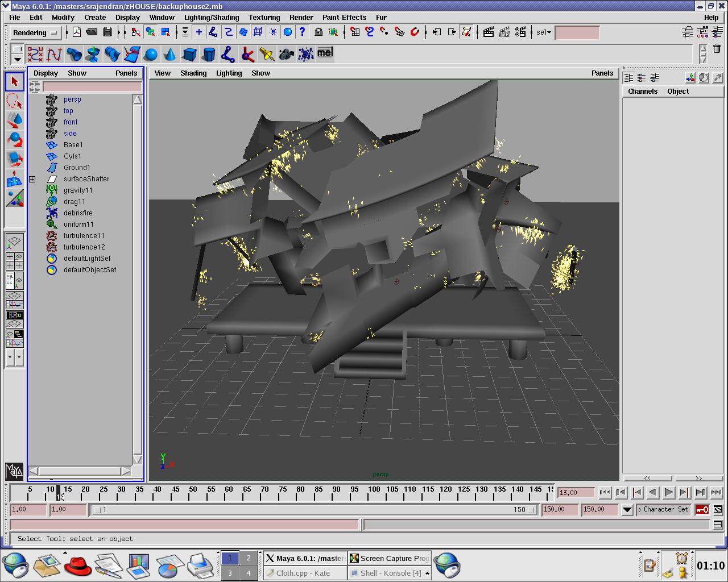Image resolution: width=728 pixels, height=582 pixels.
Task: Click the polygon cone shelf icon
Action: [x=169, y=55]
